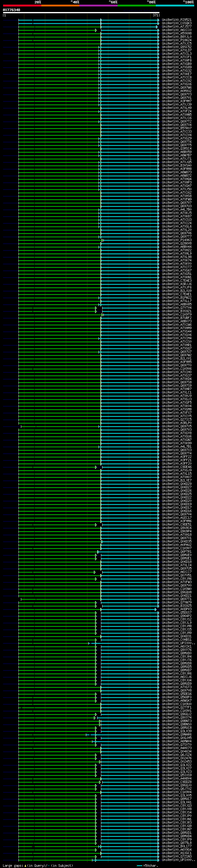
Task: Open hit UniRef100_A6XII0
Action: tap(177, 30)
